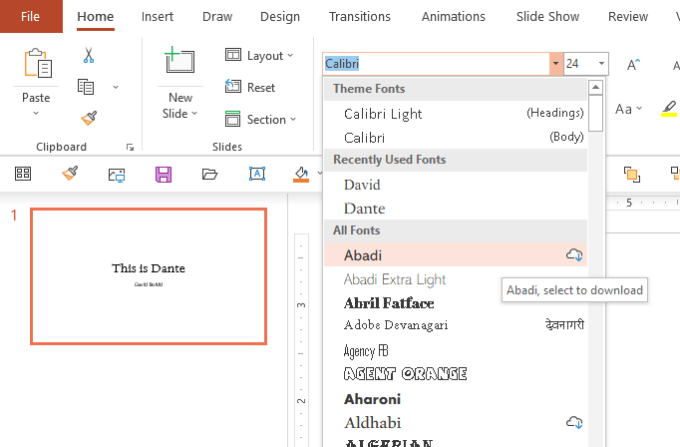
Task: Choose the Abril Fatface font
Action: point(389,303)
